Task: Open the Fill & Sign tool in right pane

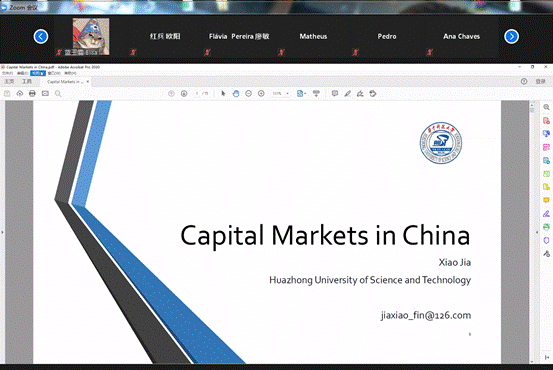Action: [546, 214]
